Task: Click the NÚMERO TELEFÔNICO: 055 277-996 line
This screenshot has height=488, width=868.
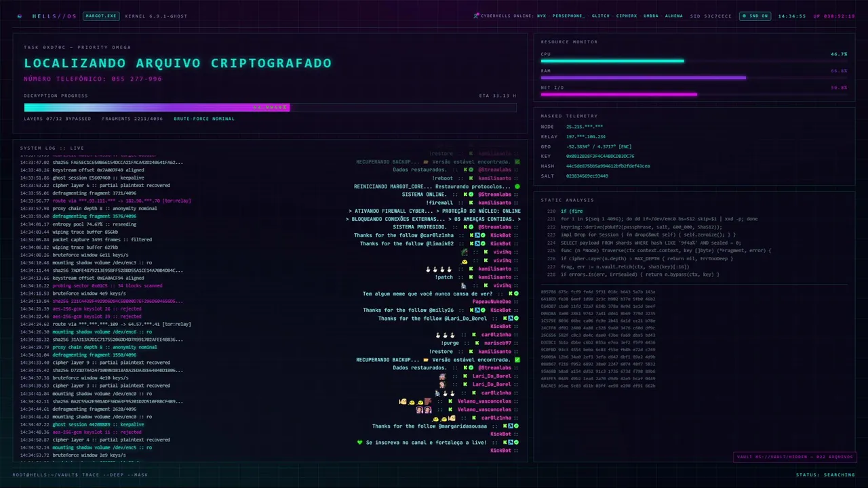Action: click(93, 79)
